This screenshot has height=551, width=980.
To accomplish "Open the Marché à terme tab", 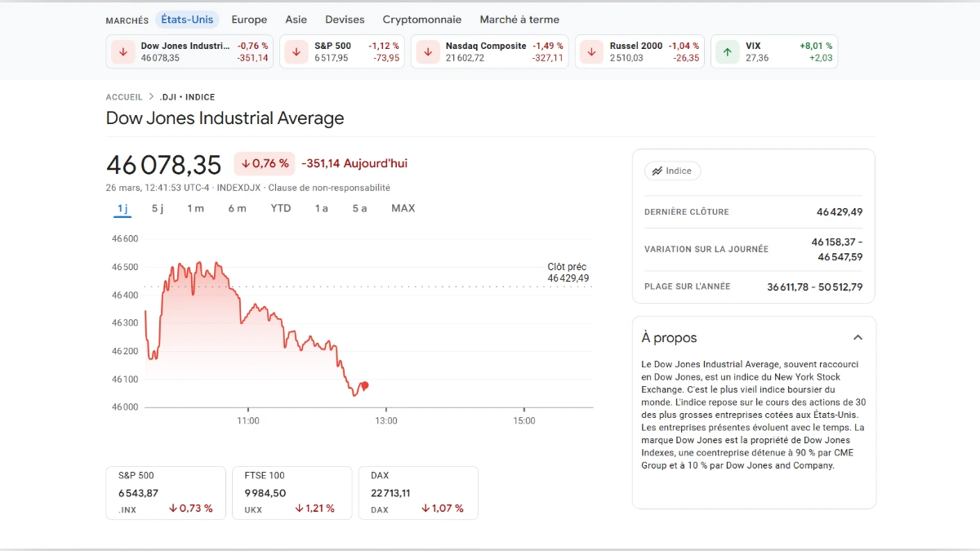I will (x=519, y=19).
